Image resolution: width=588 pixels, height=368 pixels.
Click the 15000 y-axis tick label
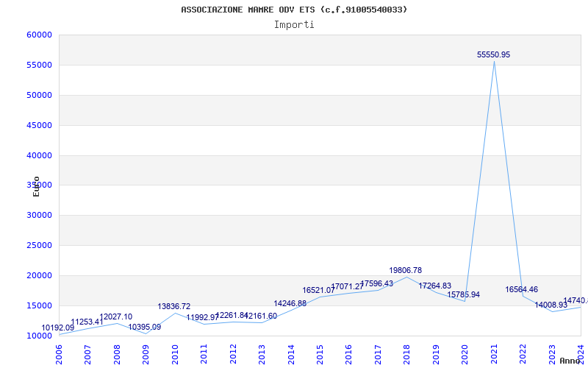click(40, 305)
